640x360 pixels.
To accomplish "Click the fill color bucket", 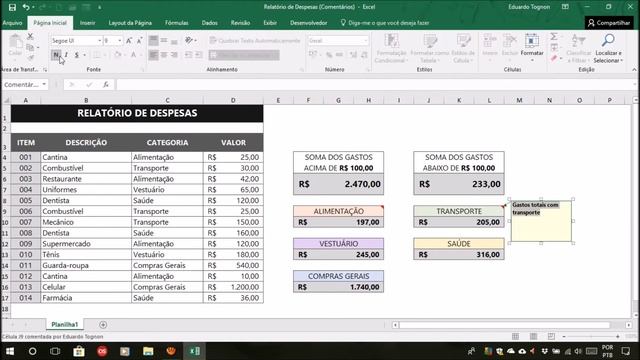I will point(118,55).
